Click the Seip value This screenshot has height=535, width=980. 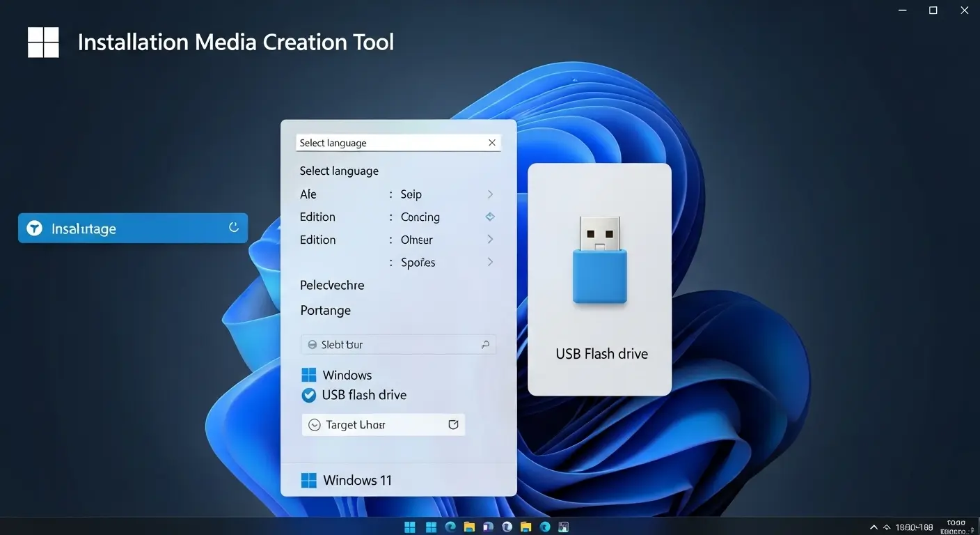click(x=411, y=194)
